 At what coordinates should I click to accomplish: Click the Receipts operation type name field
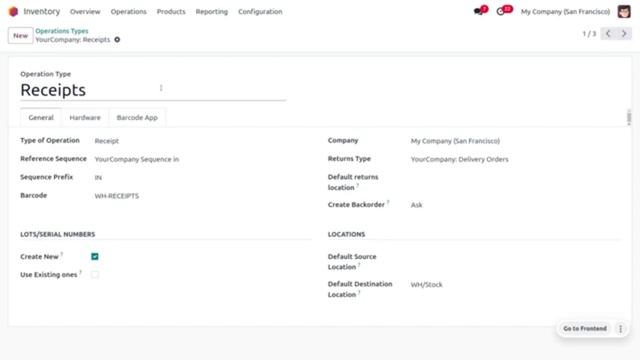point(153,90)
